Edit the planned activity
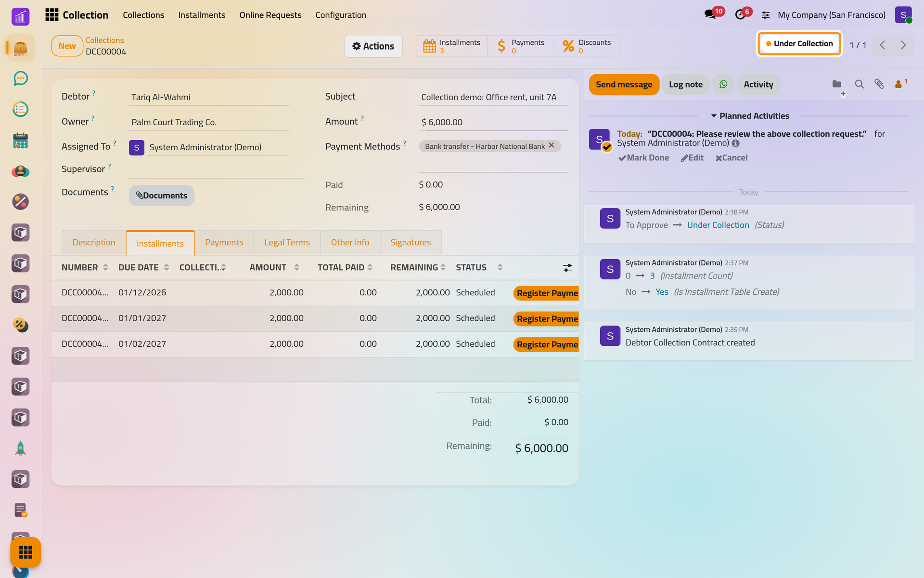924x578 pixels. click(x=692, y=158)
